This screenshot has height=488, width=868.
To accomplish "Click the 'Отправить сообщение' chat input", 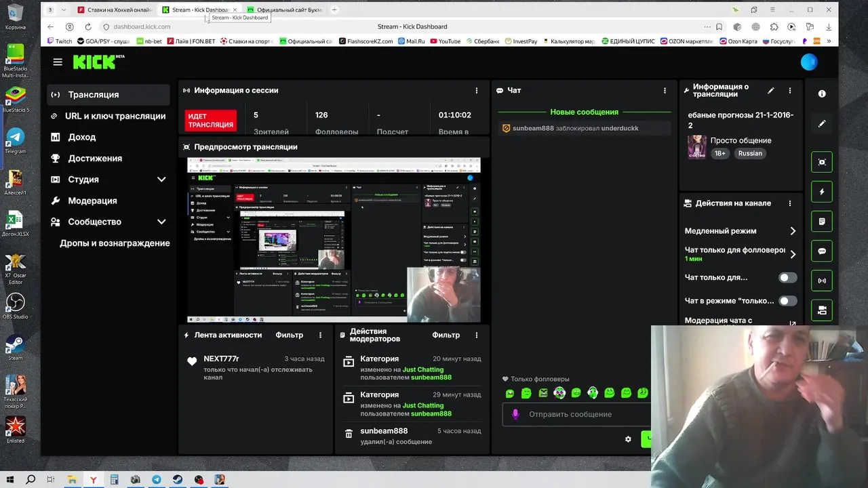I will 576,414.
